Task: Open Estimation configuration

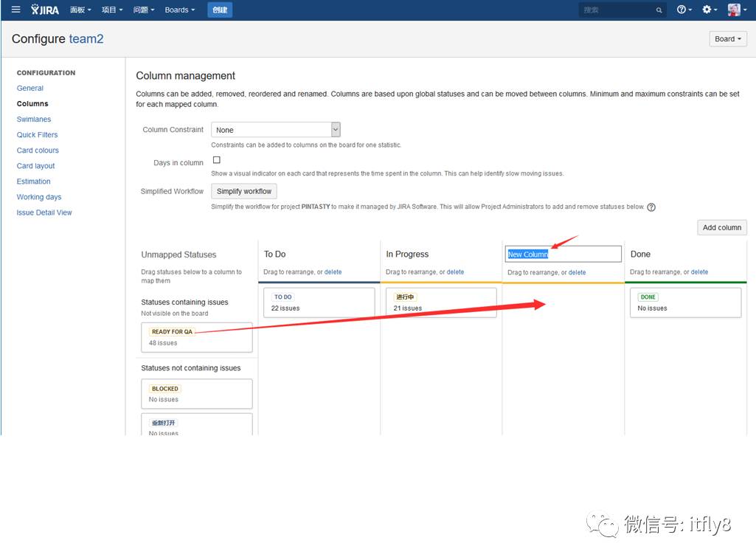Action: pos(33,182)
